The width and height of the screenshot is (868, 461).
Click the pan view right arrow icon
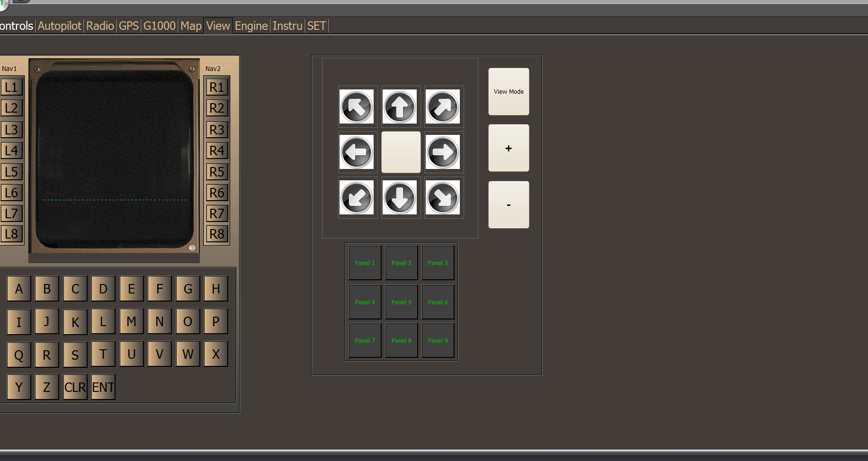443,152
